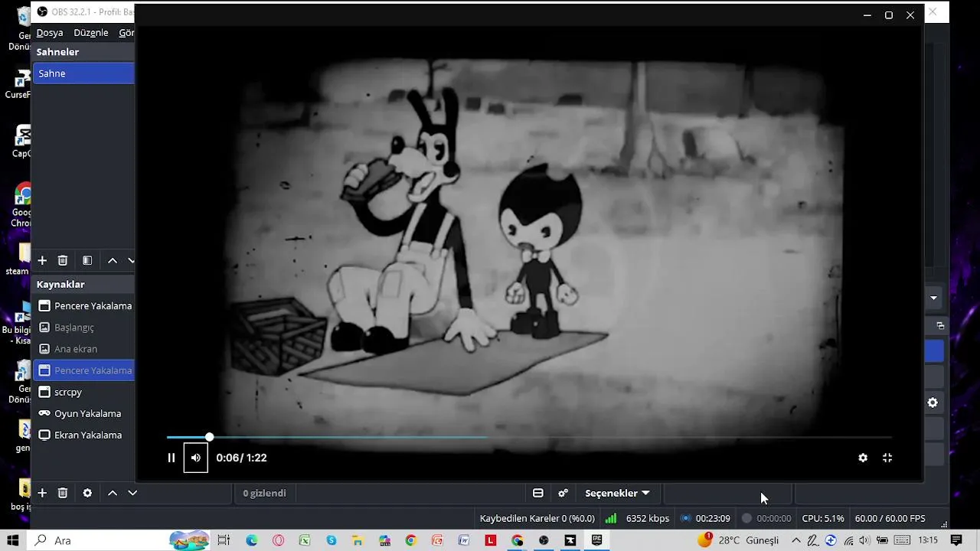Select the Oyun Yakalama source

click(83, 413)
